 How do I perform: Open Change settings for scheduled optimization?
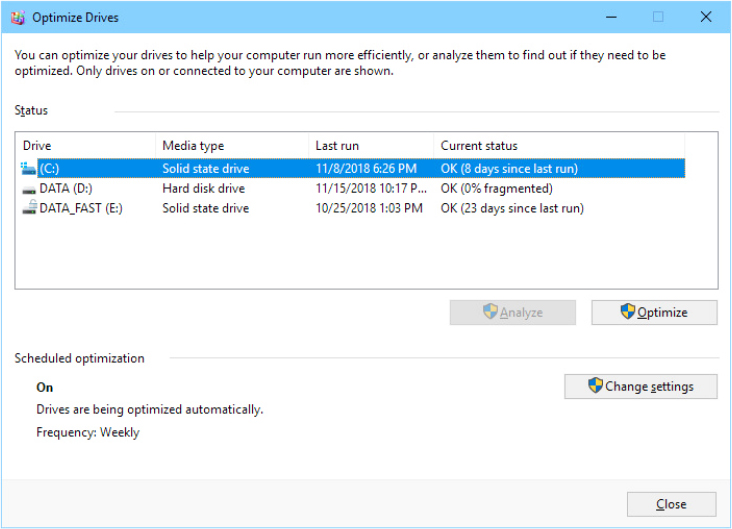pyautogui.click(x=640, y=386)
